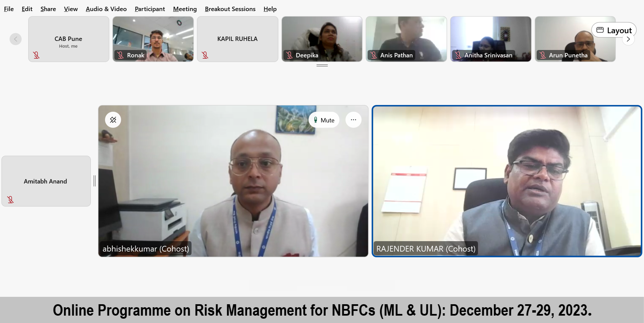
Task: Select RAJENDER KUMAR's video tile
Action: click(507, 181)
